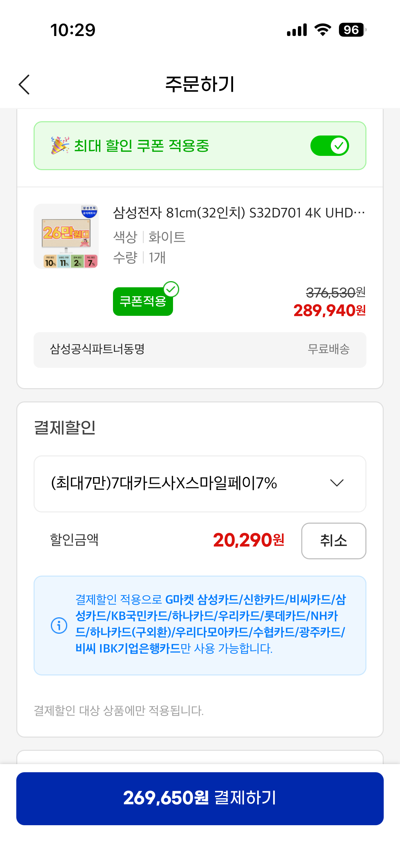Turn off 최대 할인 쿠폰 toggle
Image resolution: width=400 pixels, height=868 pixels.
[x=329, y=146]
